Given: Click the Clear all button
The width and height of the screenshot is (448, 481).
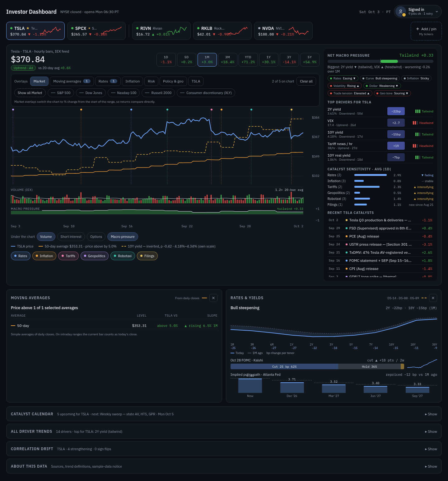Looking at the screenshot, I should click(x=306, y=81).
